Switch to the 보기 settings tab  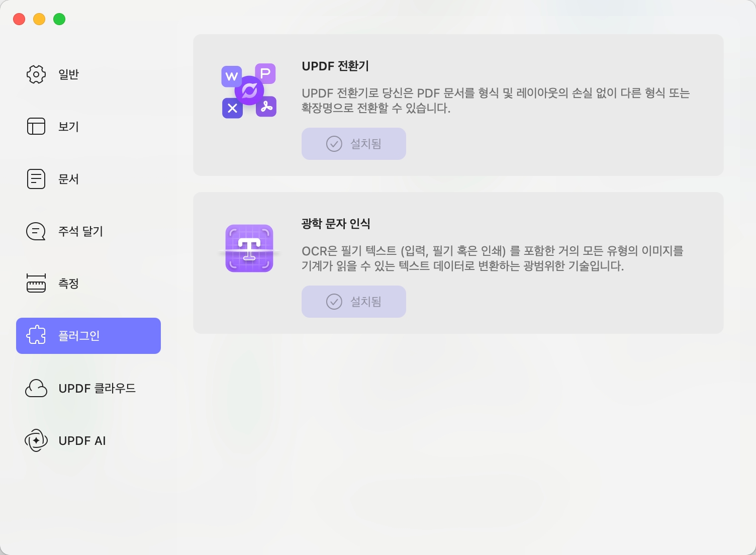88,127
